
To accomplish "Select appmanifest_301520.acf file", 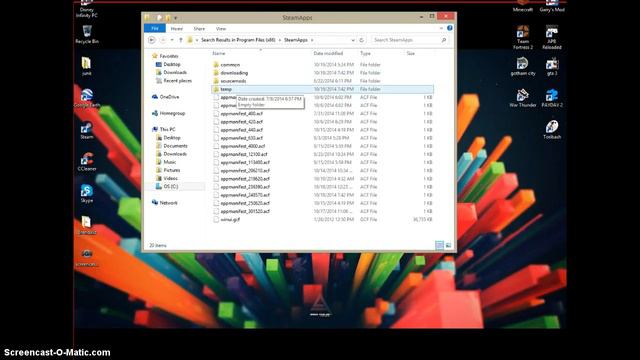I will (245, 211).
